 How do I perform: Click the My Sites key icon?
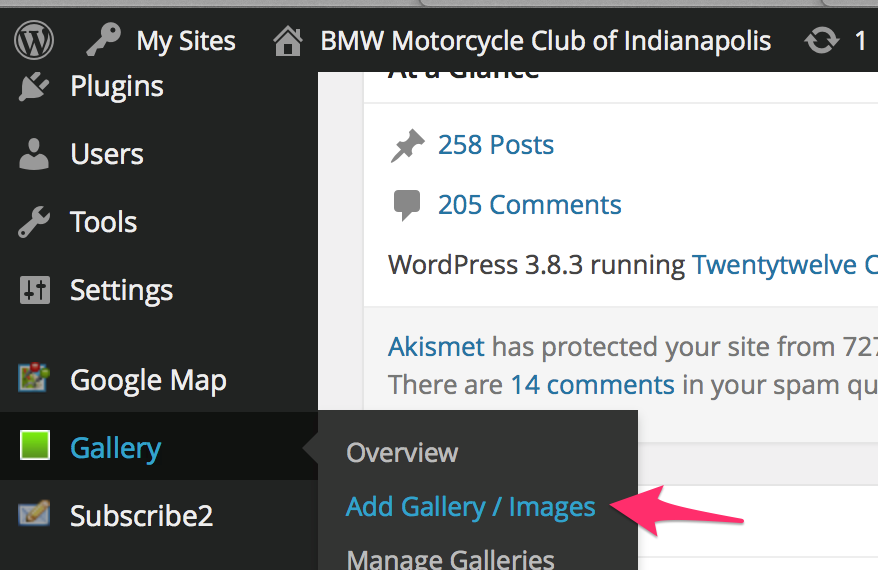point(104,39)
